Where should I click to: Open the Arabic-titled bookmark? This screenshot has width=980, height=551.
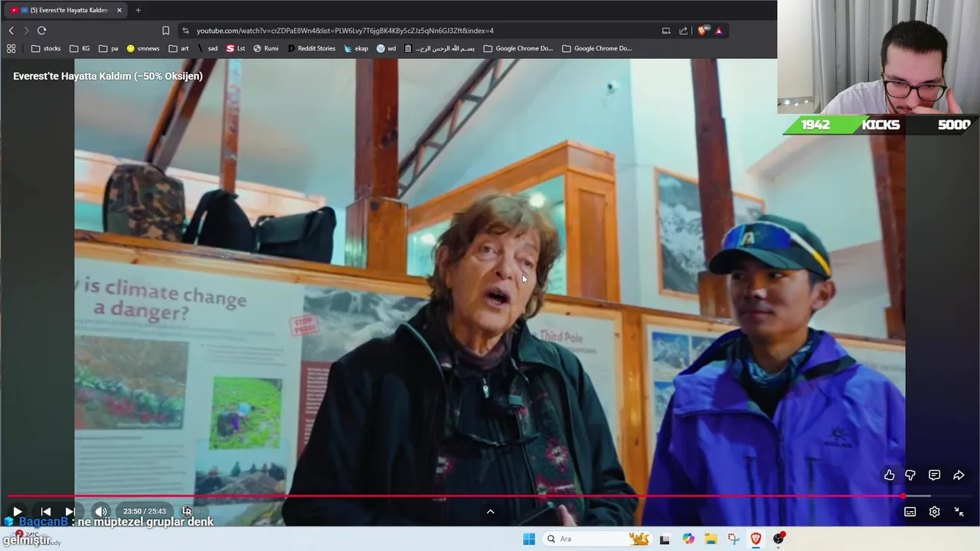tap(439, 48)
